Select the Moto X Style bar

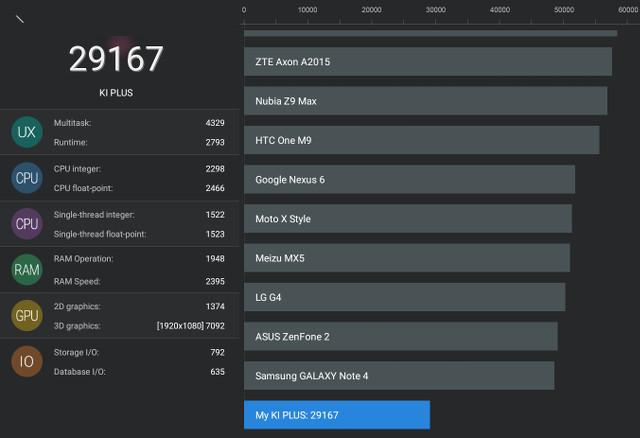point(408,219)
